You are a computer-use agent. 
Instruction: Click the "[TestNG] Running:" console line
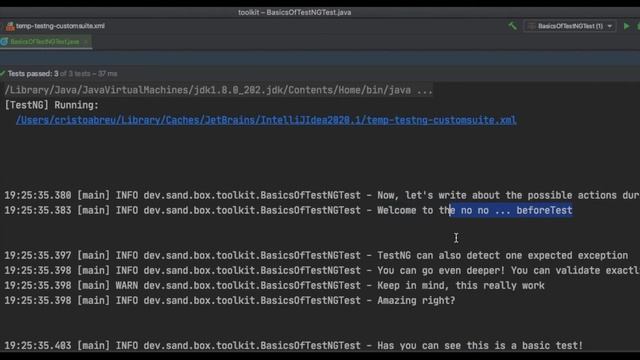coord(51,105)
